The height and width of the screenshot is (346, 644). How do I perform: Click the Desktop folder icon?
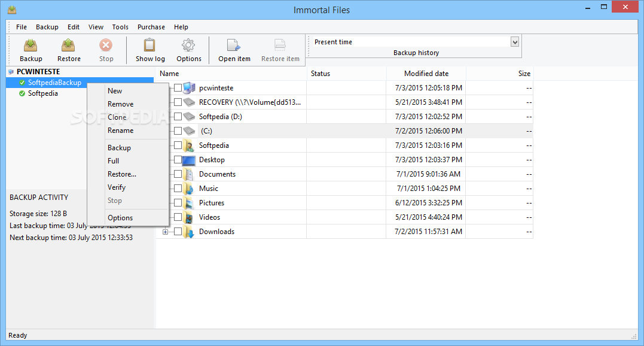click(x=189, y=160)
